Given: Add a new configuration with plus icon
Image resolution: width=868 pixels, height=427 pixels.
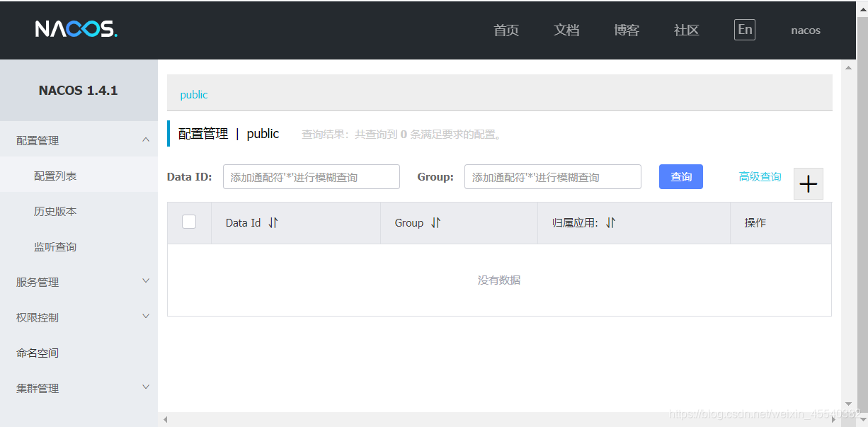Looking at the screenshot, I should tap(808, 184).
